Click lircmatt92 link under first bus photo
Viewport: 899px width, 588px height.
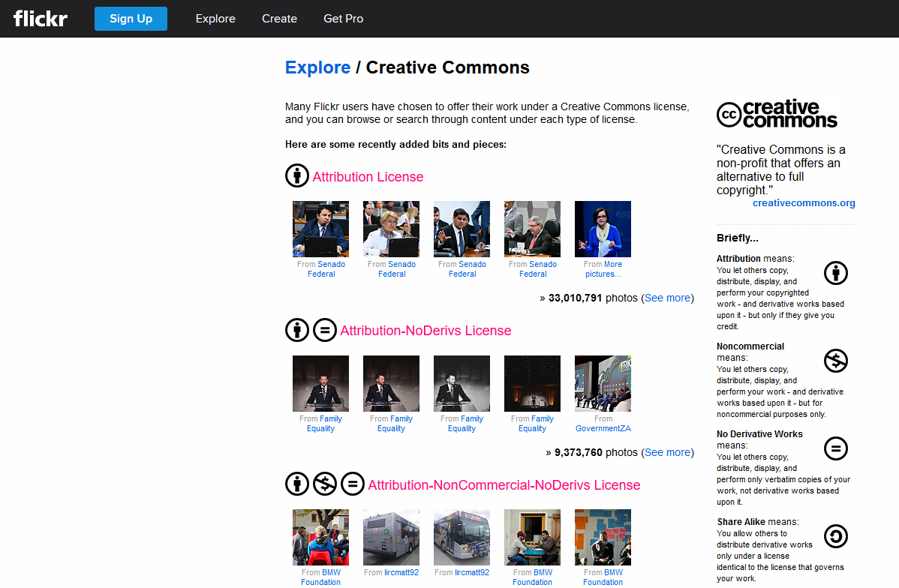401,572
